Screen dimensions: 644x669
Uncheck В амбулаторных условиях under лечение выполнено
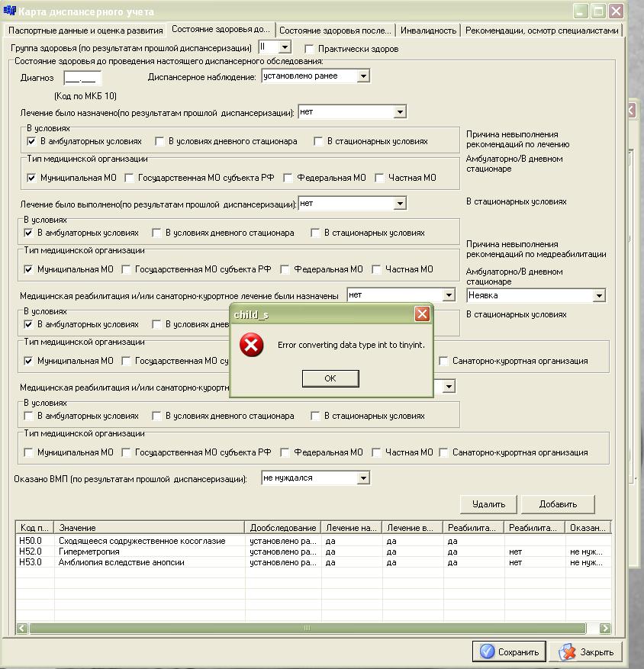28,233
